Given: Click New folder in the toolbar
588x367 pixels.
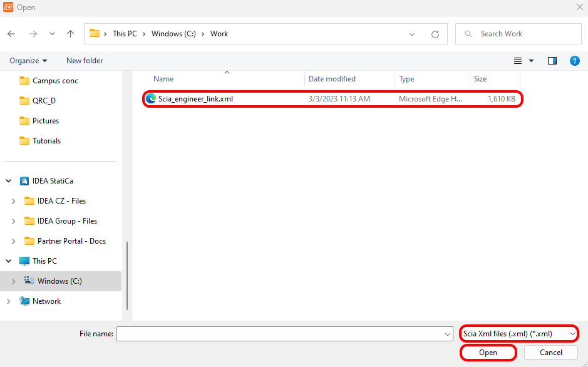Looking at the screenshot, I should point(85,61).
